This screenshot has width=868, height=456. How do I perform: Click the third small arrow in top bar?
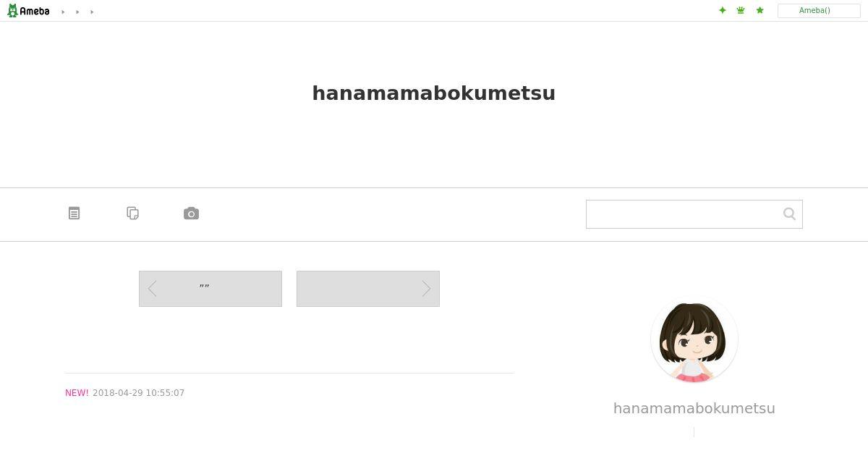(92, 12)
